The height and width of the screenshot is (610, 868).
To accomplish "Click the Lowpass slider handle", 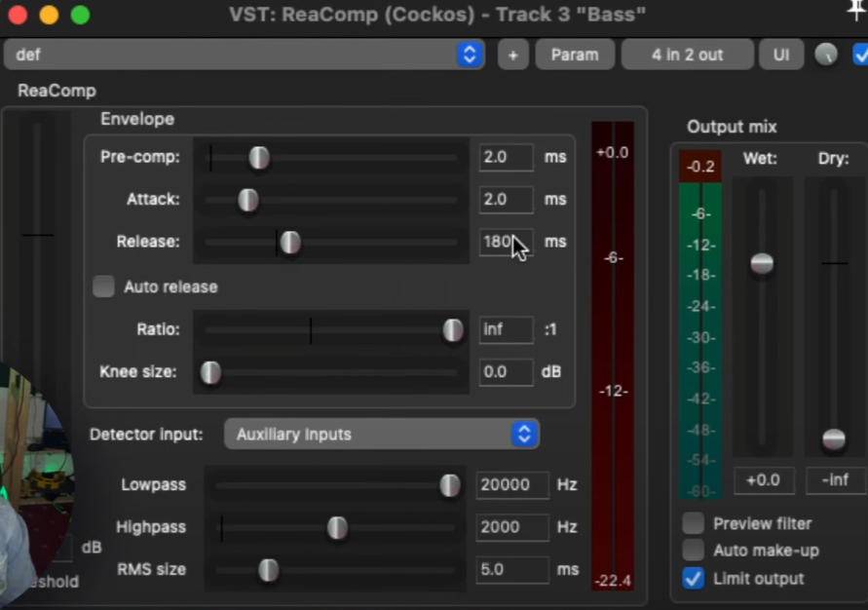I will (449, 485).
